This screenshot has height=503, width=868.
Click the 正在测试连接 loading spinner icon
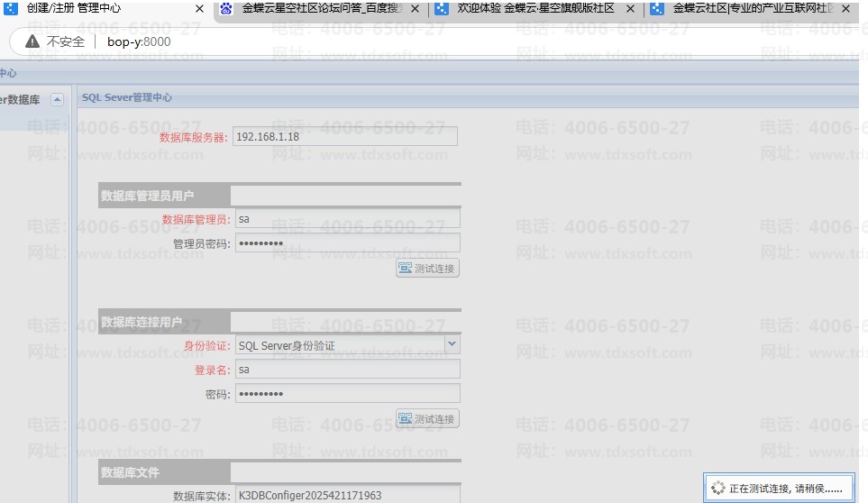(x=718, y=488)
